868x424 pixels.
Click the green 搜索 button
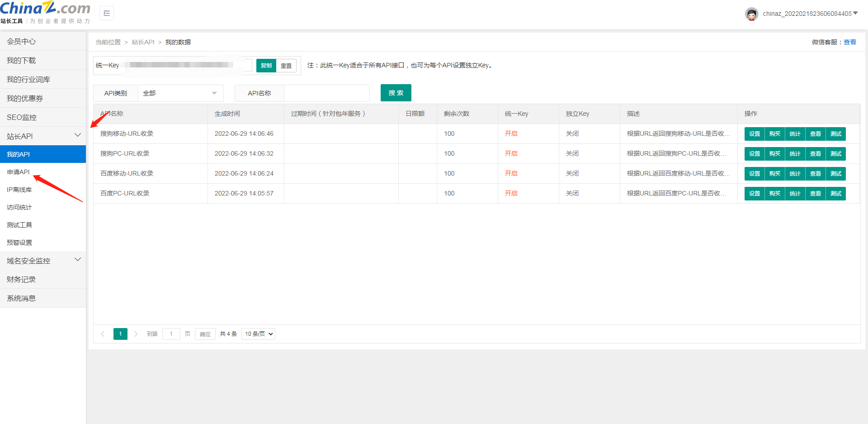point(396,93)
